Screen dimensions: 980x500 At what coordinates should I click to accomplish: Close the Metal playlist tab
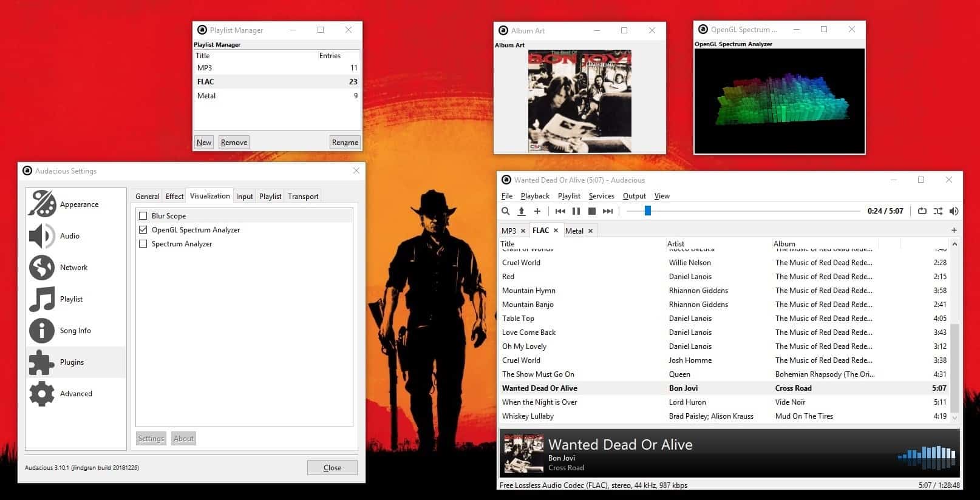(x=590, y=231)
